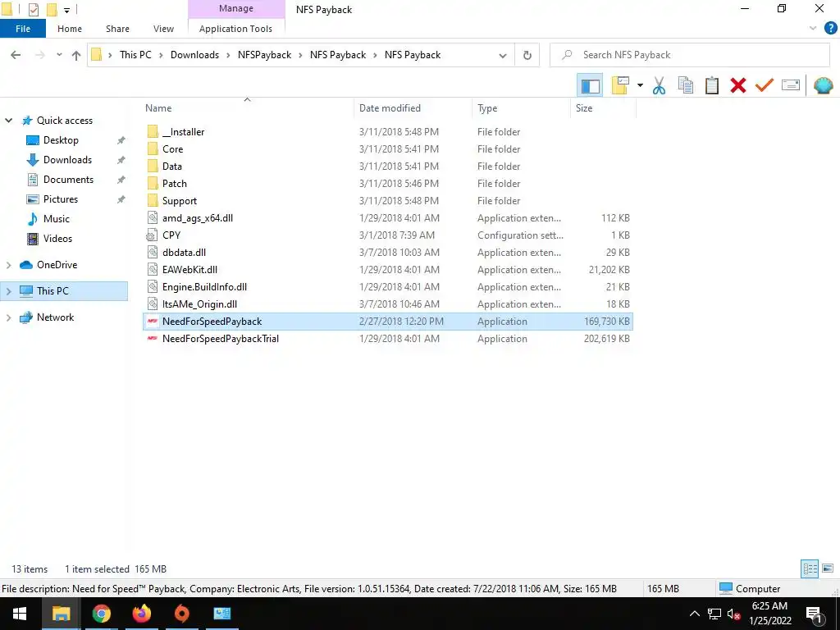This screenshot has width=840, height=630.
Task: Click NFSPayback in the address breadcrumb
Action: pos(265,55)
